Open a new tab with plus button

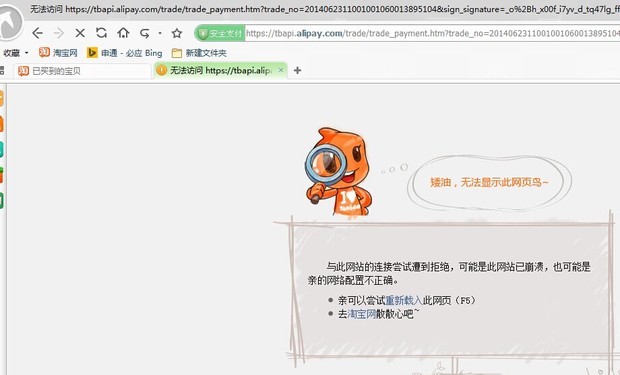(x=297, y=70)
